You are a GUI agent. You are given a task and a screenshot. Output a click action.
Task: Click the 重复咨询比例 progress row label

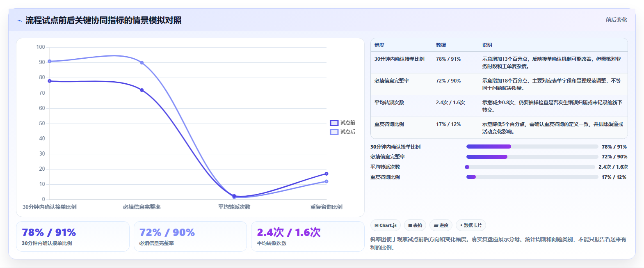coord(385,177)
